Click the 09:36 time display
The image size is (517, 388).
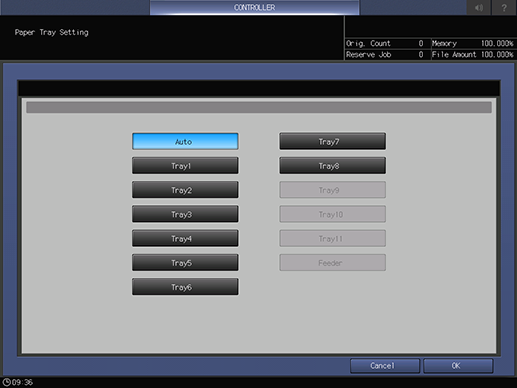pyautogui.click(x=22, y=382)
